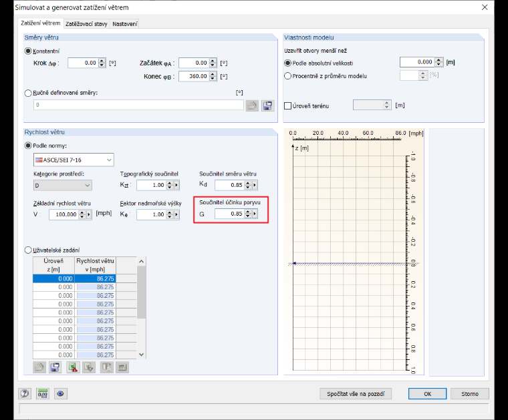
Task: Click the wind profile graph area
Action: 354,252
